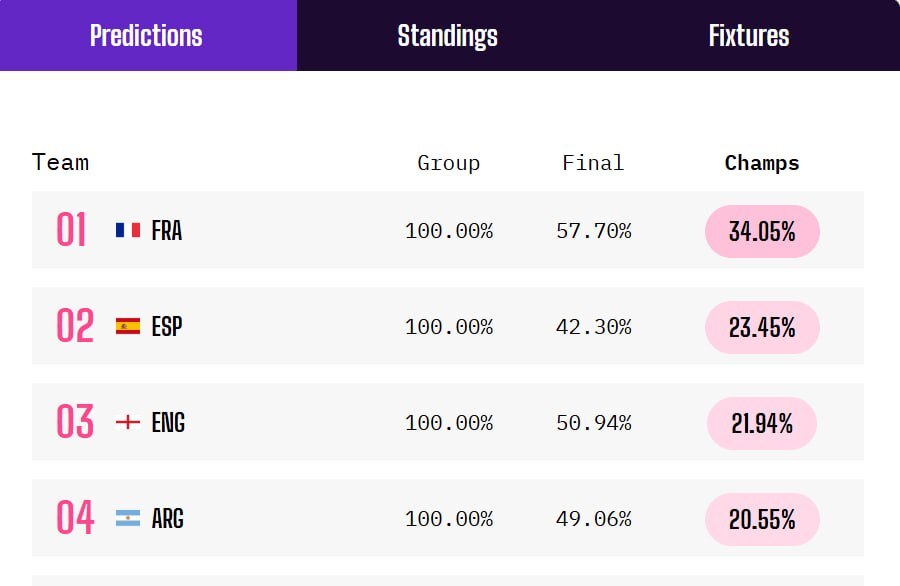
Task: Sort by the Champs column header
Action: pos(762,163)
